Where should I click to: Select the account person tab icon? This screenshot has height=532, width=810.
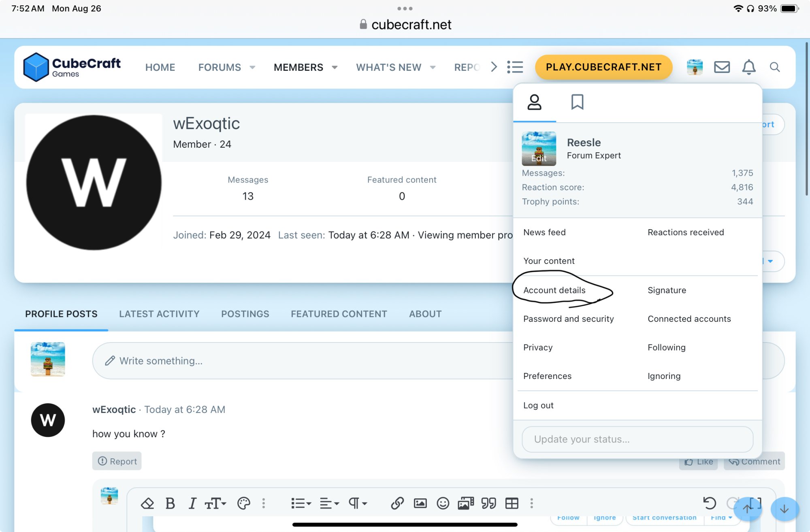pyautogui.click(x=534, y=102)
